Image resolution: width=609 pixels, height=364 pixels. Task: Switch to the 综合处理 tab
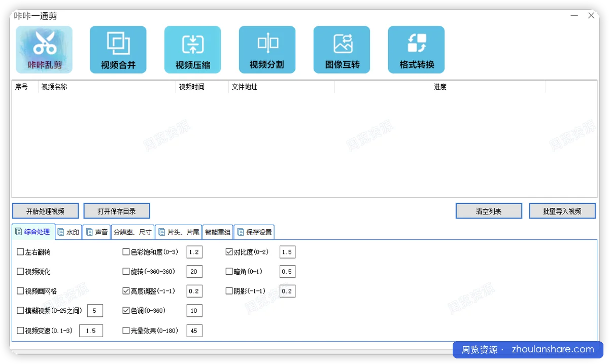[x=33, y=232]
